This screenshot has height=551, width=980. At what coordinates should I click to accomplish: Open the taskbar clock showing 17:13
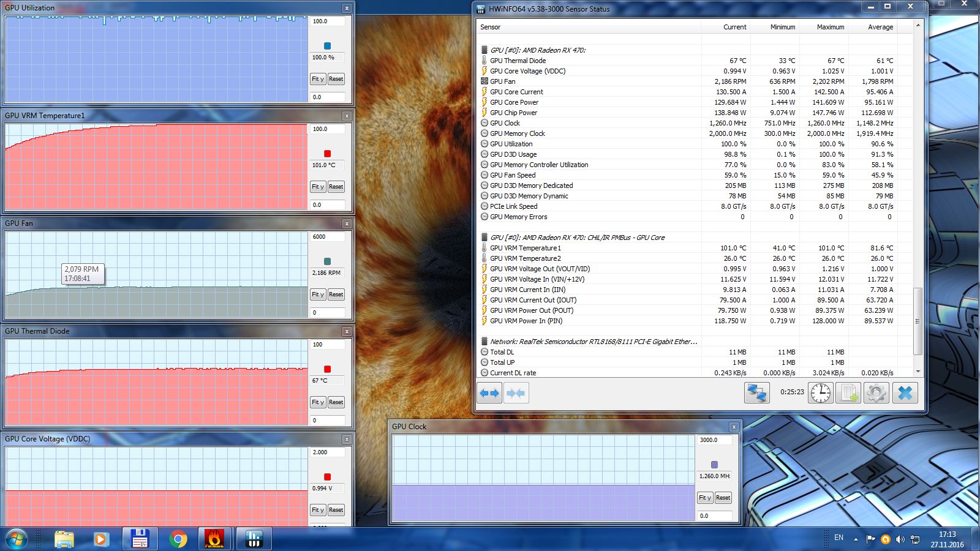tap(947, 539)
